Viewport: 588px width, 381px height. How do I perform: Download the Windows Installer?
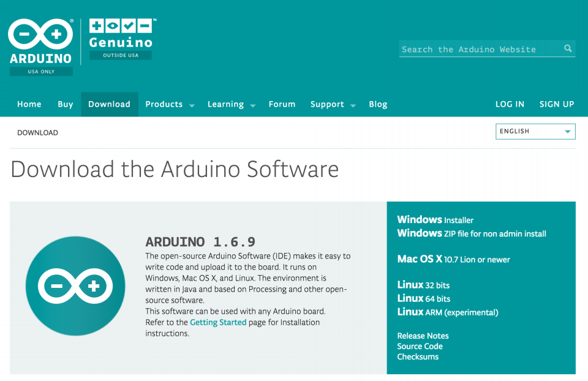click(x=435, y=220)
